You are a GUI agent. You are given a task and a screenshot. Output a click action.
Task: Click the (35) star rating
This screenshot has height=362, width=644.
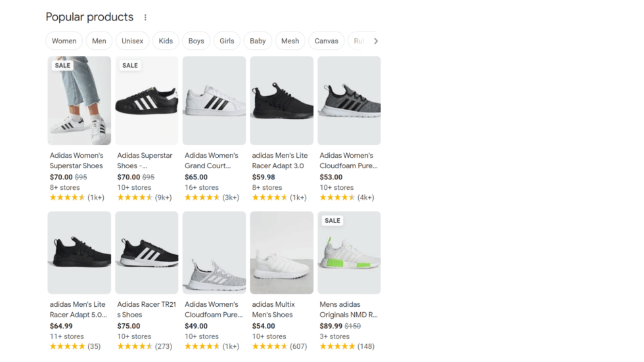(x=75, y=346)
